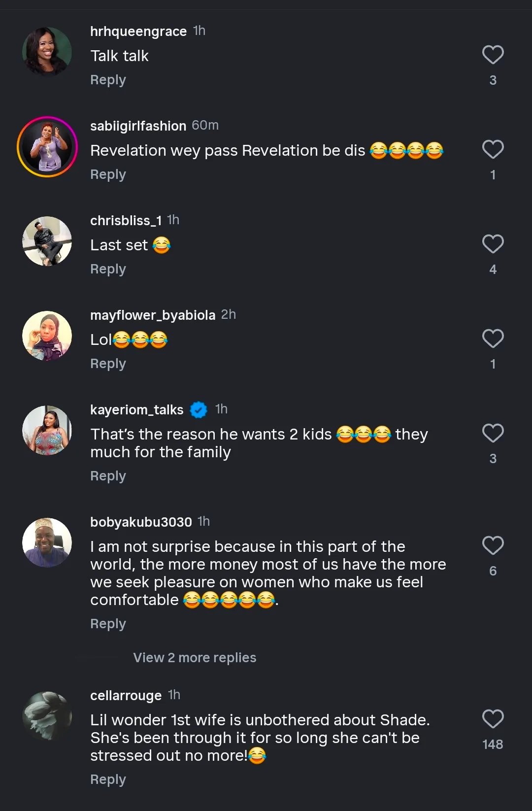The width and height of the screenshot is (532, 811).
Task: Tap heart on sabiigirlfashion's Revelation comment
Action: [x=493, y=149]
